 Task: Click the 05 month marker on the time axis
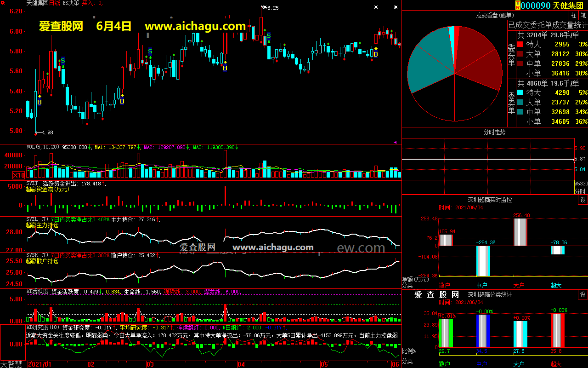pos(324,364)
